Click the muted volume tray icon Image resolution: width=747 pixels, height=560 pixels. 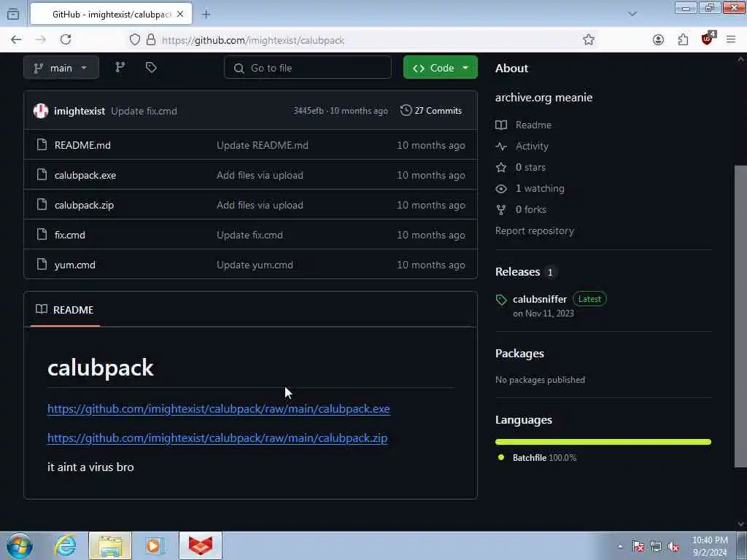point(673,547)
